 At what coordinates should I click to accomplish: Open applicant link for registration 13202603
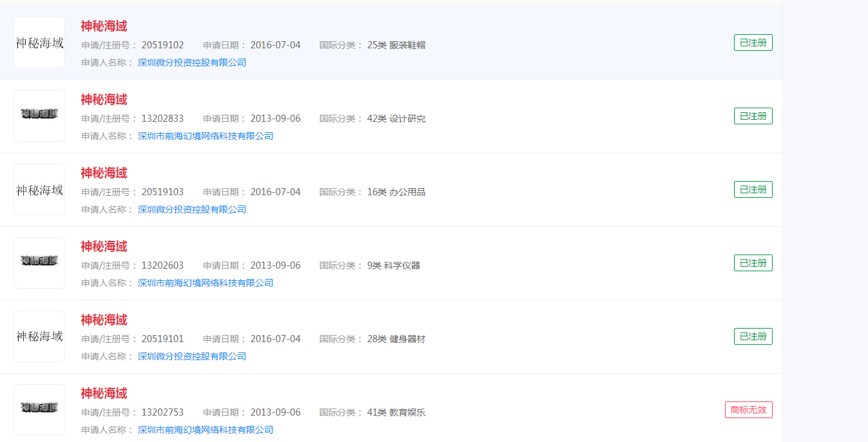[206, 283]
